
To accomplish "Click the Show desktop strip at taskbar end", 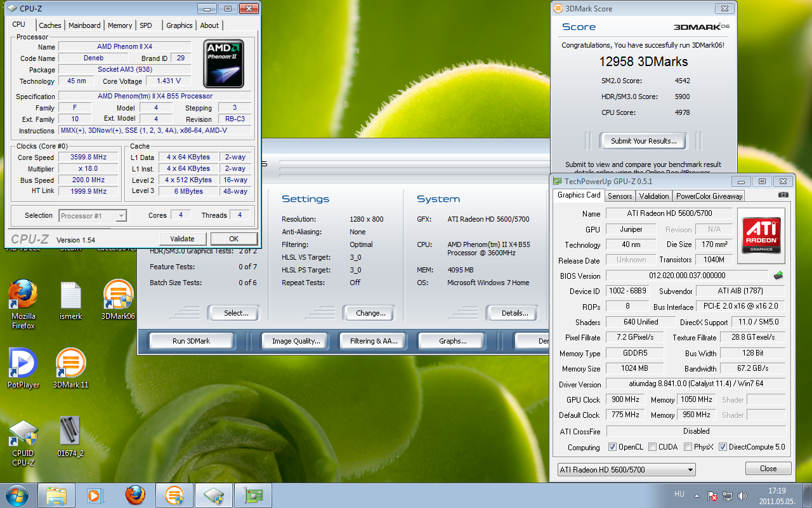I will pyautogui.click(x=807, y=495).
